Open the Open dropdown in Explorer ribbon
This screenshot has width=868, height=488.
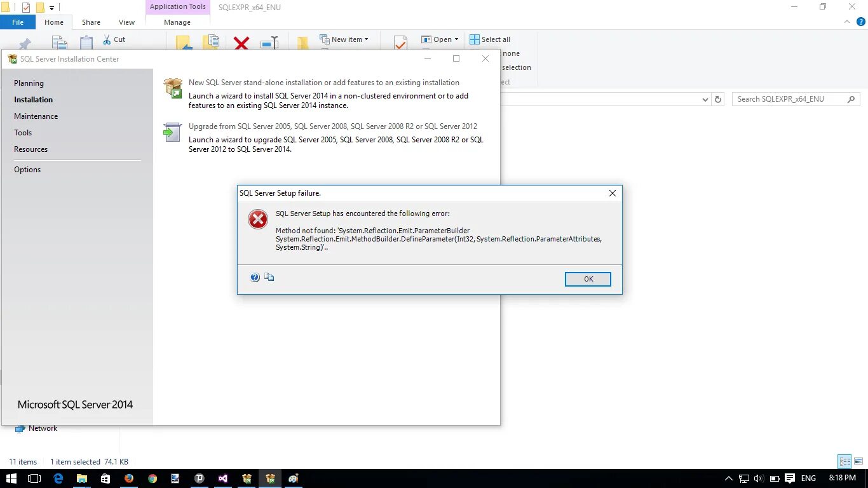440,39
